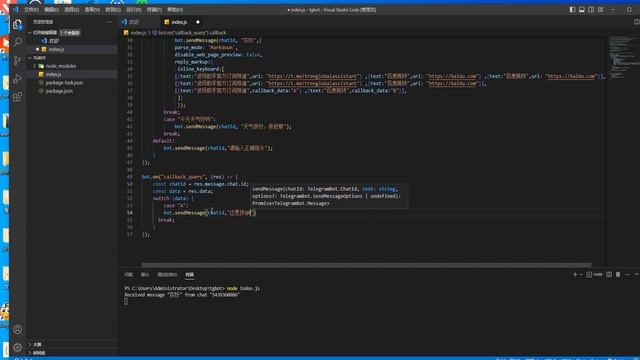Screen dimensions: 640x360
Task: Click the t.me/tronglobalassistant URL on line 35
Action: point(313,76)
